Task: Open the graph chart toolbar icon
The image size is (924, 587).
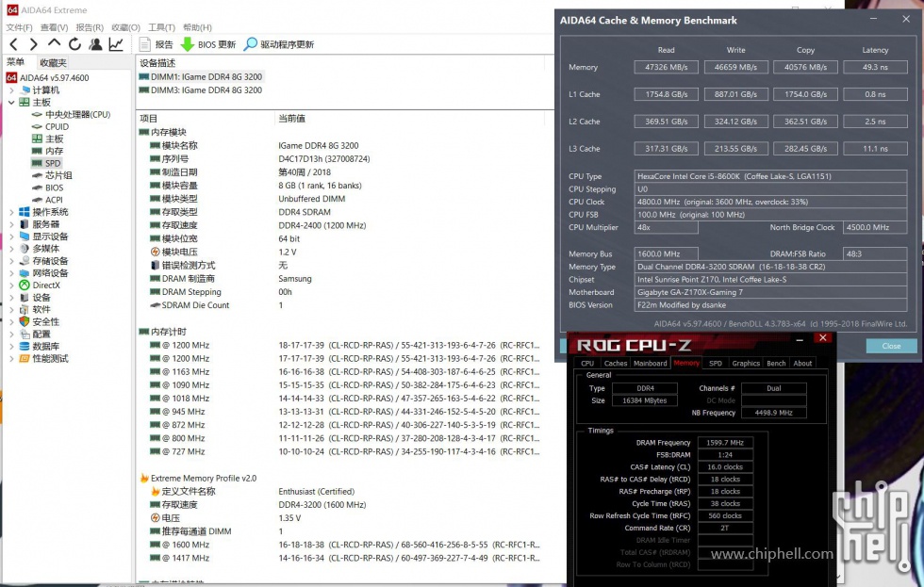Action: pos(116,44)
